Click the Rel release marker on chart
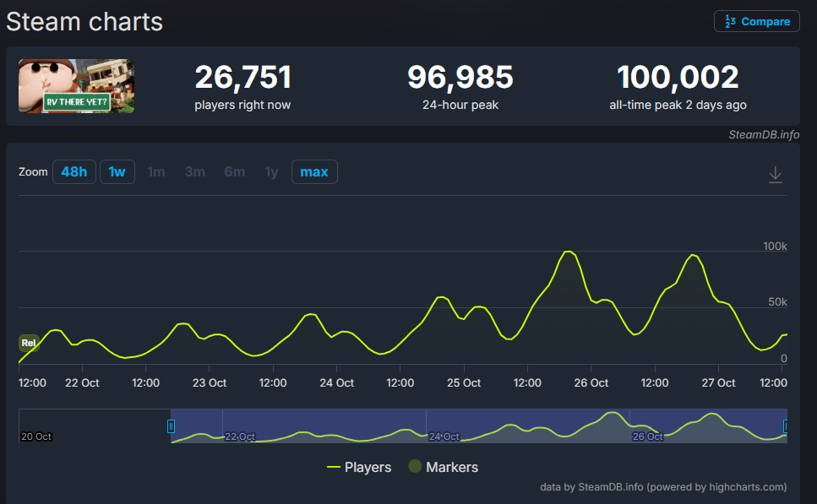 pos(29,343)
